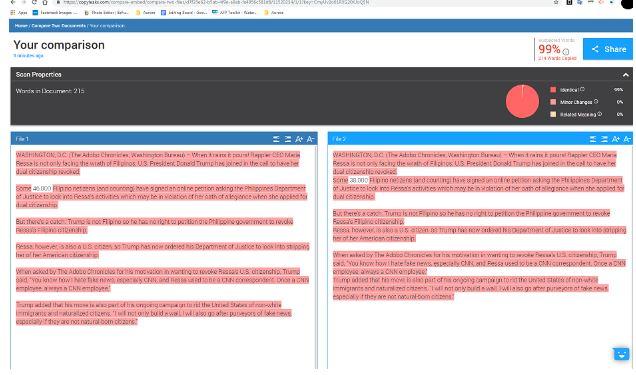Open the chat widget icon
The image size is (636, 375).
[621, 354]
